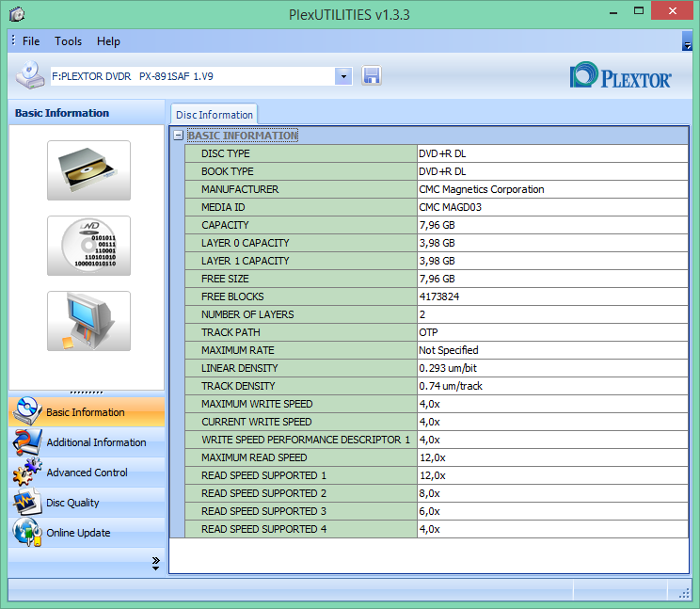This screenshot has height=609, width=700.
Task: Open the Tools menu
Action: [x=68, y=41]
